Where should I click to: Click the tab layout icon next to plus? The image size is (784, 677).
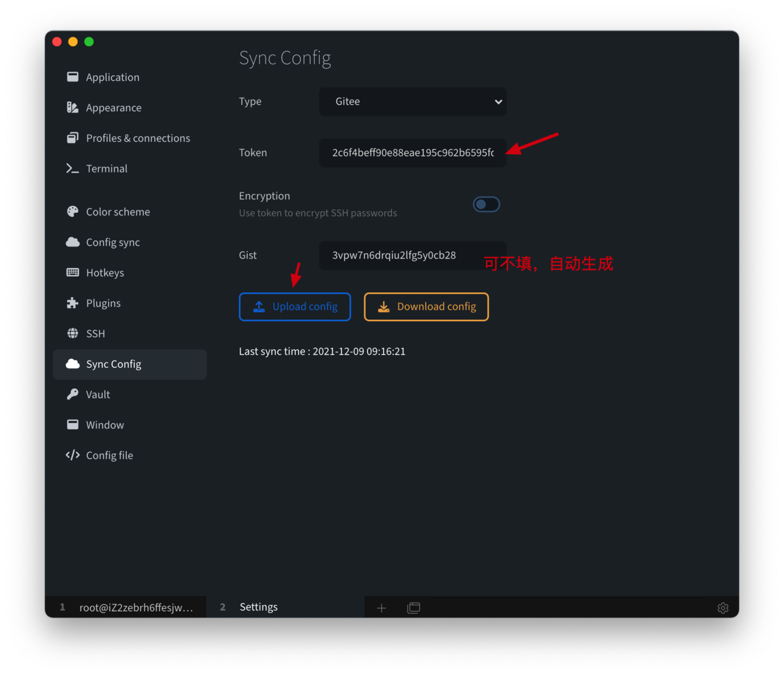pyautogui.click(x=413, y=607)
